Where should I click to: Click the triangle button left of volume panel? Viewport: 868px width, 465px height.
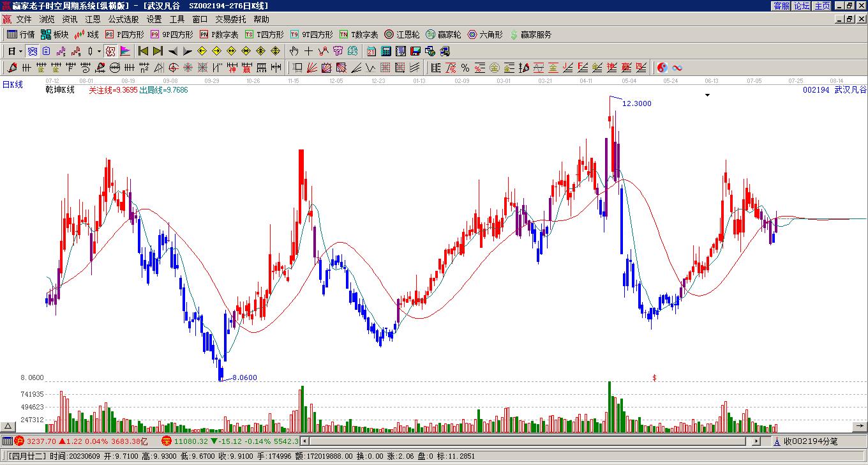tap(8, 427)
